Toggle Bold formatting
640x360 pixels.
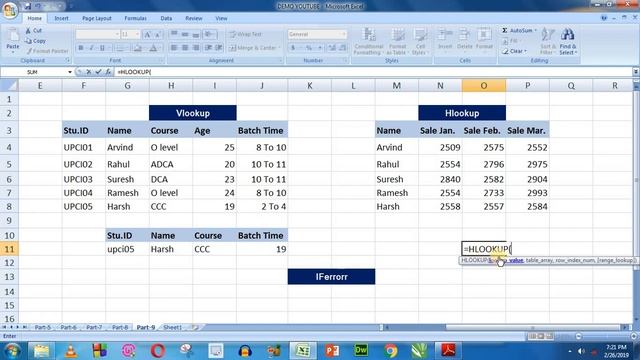click(x=81, y=48)
